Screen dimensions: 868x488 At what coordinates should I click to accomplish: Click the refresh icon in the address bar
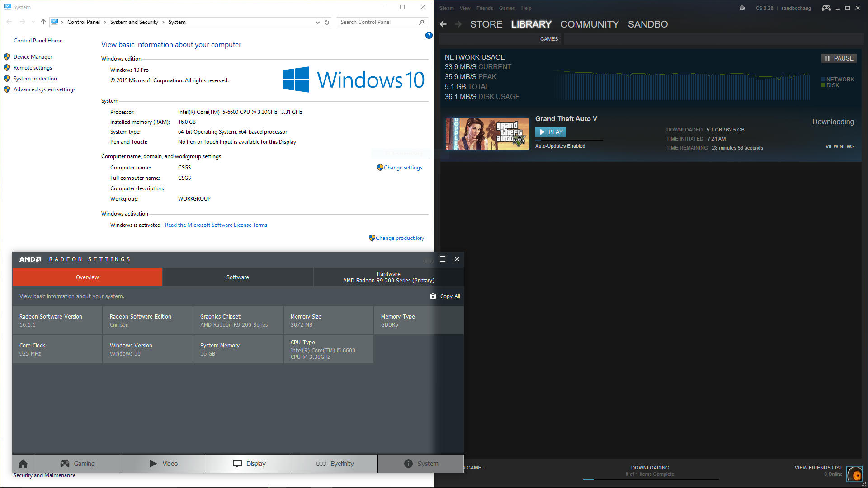tap(327, 22)
